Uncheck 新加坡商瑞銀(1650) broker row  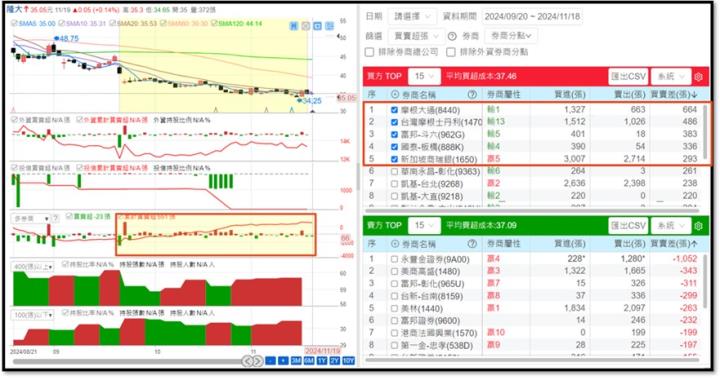[x=394, y=159]
